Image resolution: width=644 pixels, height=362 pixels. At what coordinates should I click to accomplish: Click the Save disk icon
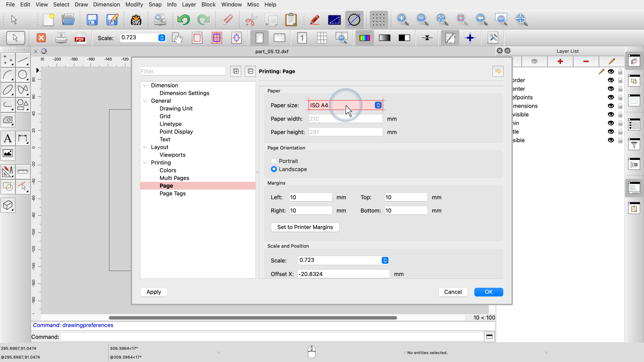click(92, 20)
